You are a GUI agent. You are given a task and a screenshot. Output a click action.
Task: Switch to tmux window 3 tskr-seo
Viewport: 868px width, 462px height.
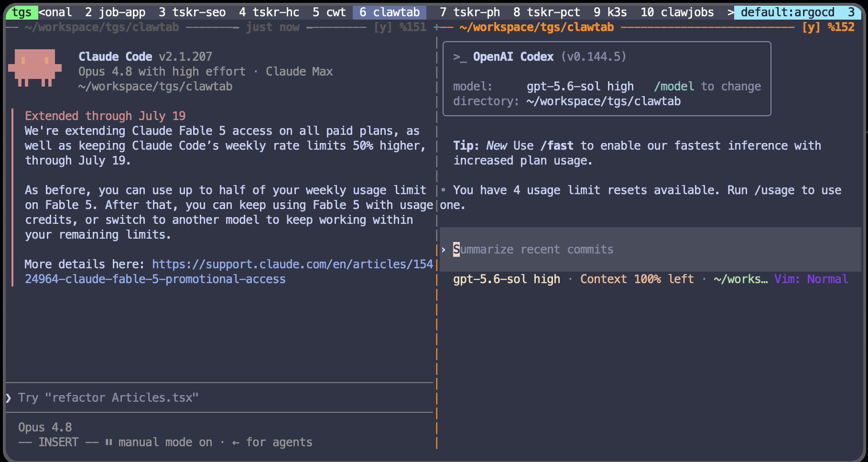tap(192, 12)
